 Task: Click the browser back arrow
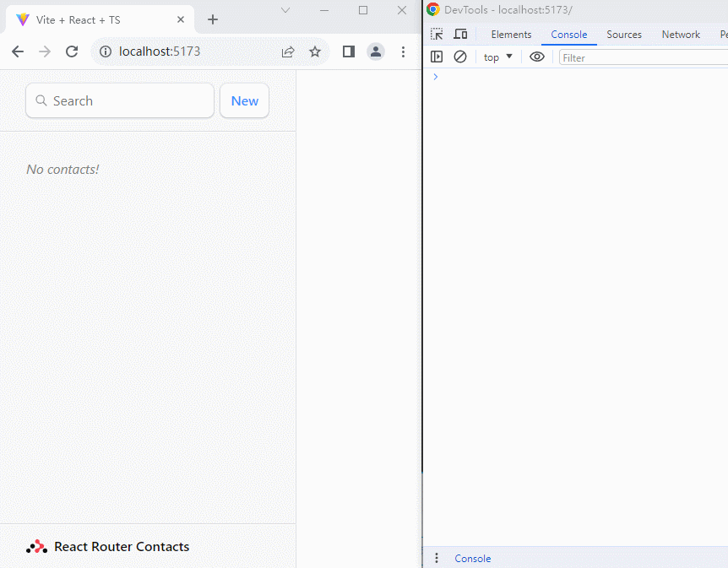tap(18, 51)
